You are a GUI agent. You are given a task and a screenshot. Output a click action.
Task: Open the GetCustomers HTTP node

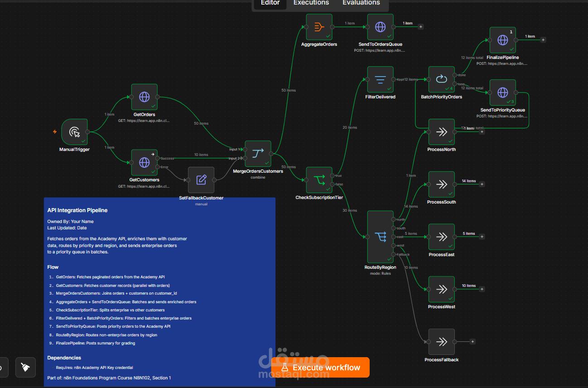pyautogui.click(x=145, y=162)
